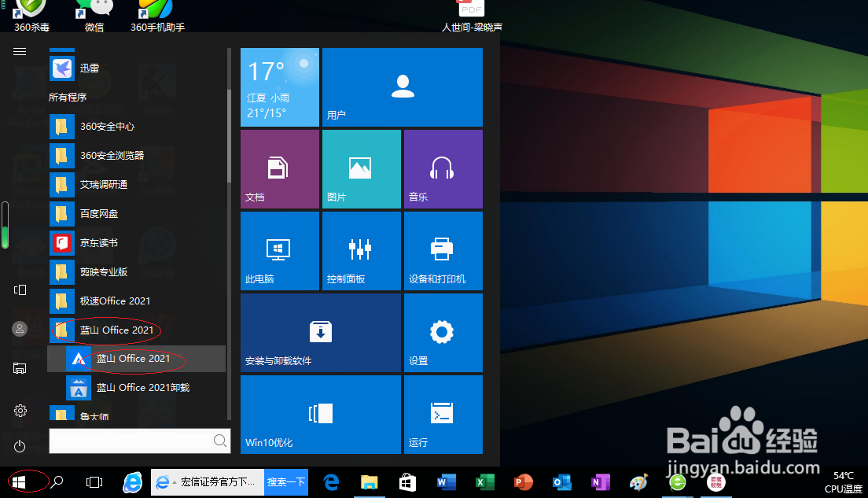Image resolution: width=868 pixels, height=498 pixels.
Task: Open the weather tile showing 17°
Action: (x=280, y=87)
